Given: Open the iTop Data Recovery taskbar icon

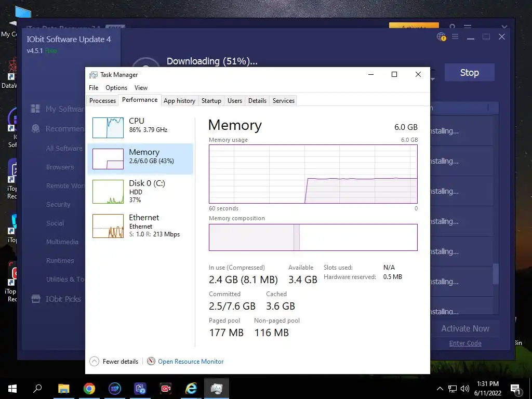Looking at the screenshot, I should point(140,389).
